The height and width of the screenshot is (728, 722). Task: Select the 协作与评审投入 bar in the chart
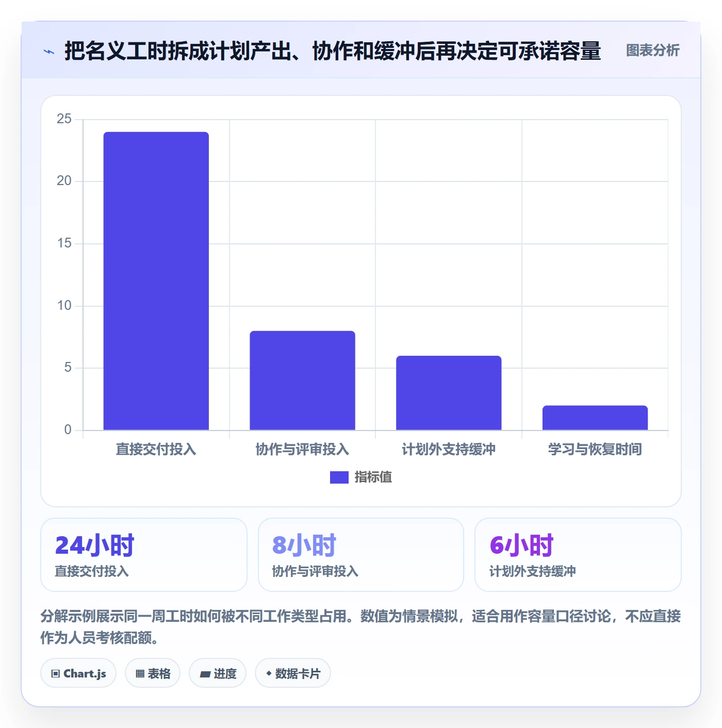pos(302,380)
